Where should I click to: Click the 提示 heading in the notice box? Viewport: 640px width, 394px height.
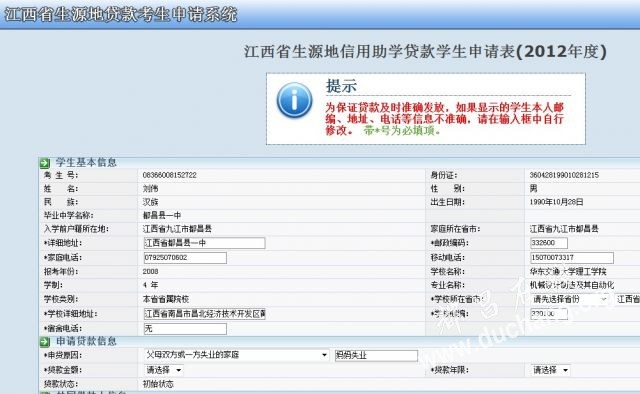(x=341, y=86)
